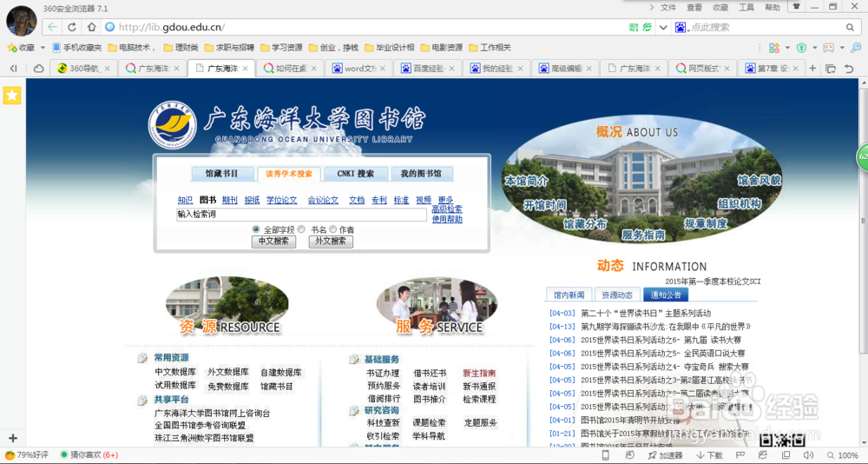
Task: Click the 100% zoom control in status bar
Action: pyautogui.click(x=843, y=455)
